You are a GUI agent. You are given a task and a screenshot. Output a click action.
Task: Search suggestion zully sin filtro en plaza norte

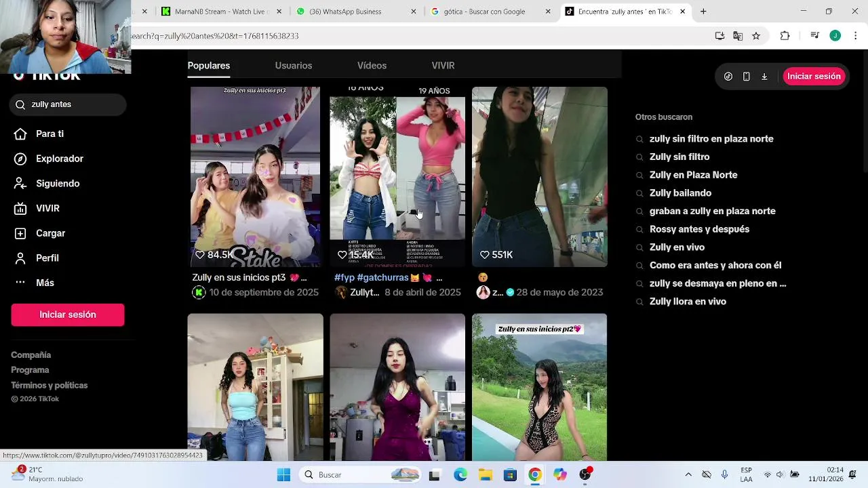(711, 139)
